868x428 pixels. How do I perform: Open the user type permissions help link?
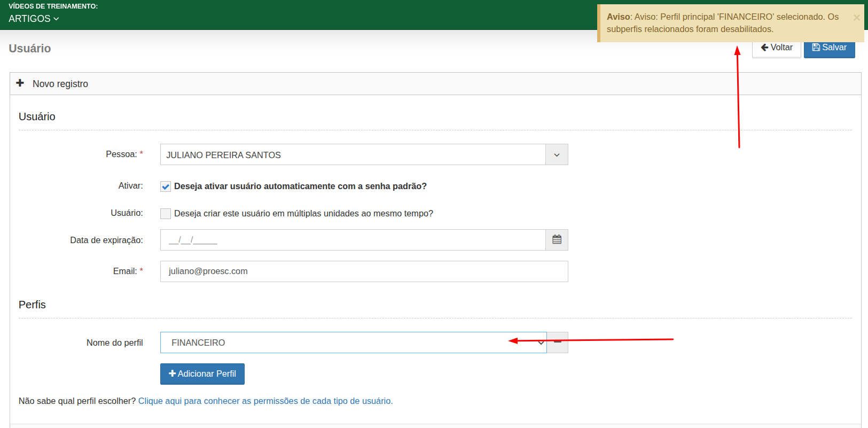265,401
